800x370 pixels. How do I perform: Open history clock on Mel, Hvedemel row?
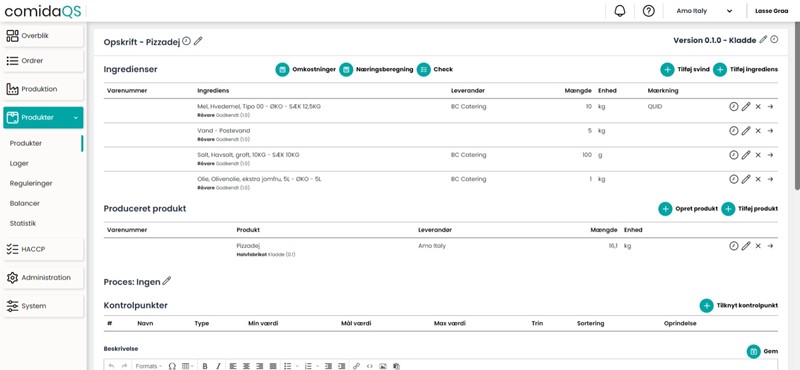[734, 107]
